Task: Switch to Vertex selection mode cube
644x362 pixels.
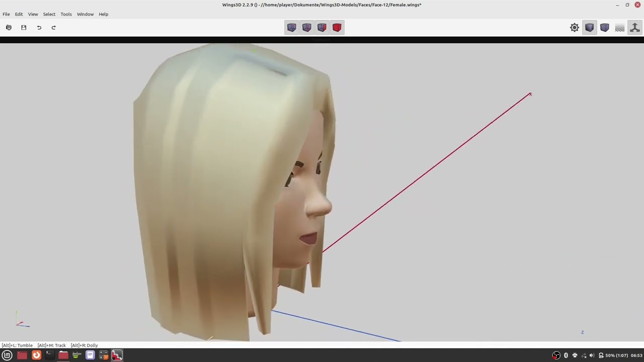Action: [x=292, y=28]
